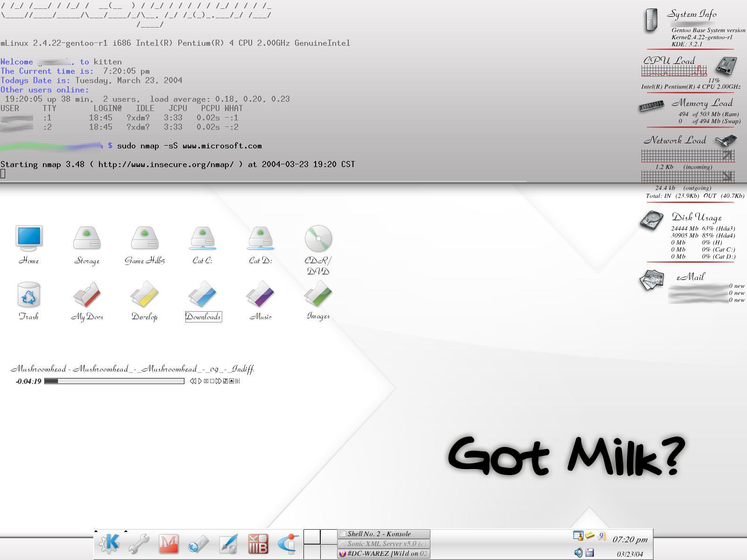Click the 03/23/04 date on panel
Viewport: 747px width, 560px height.
click(630, 554)
